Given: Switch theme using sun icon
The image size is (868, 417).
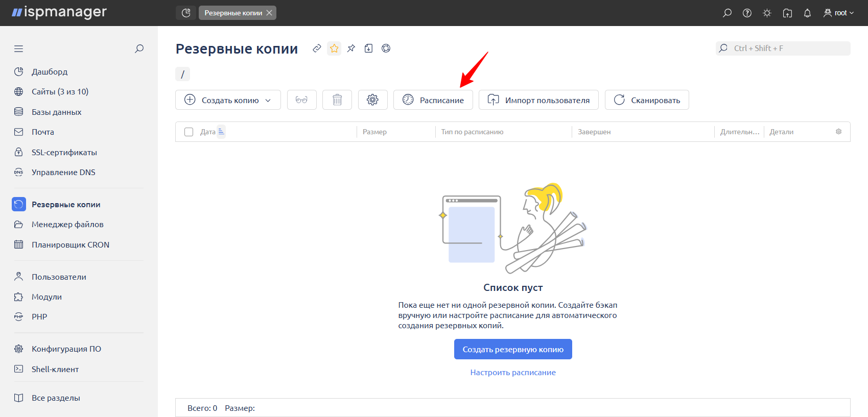Looking at the screenshot, I should point(767,13).
